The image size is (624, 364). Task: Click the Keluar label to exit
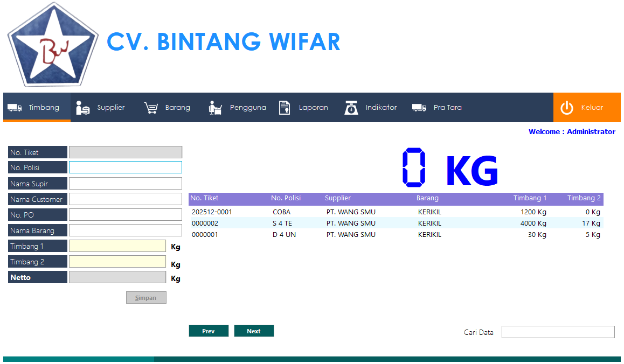(592, 107)
